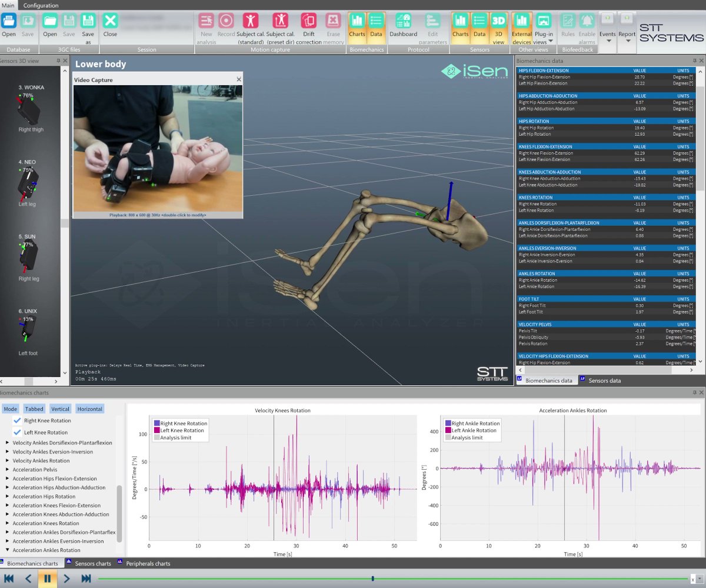Open the protocol Dashboard

[403, 25]
